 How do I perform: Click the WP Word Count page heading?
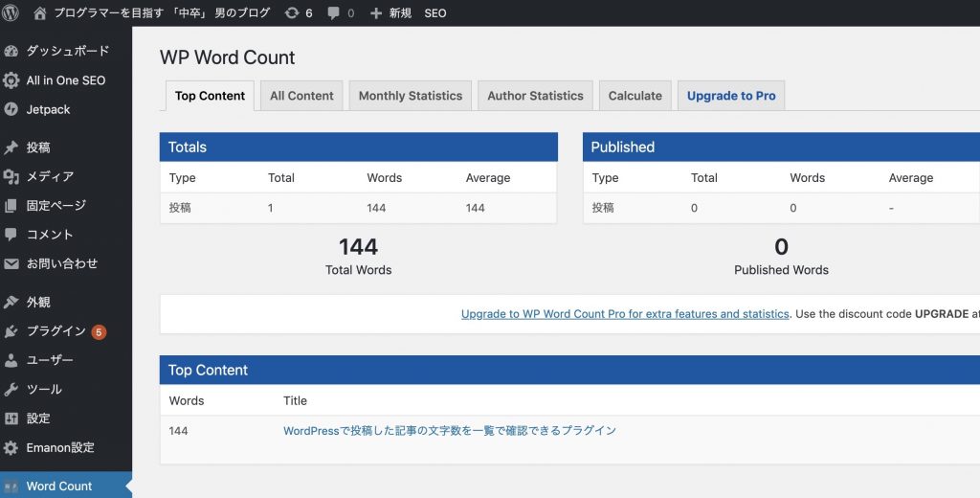tap(228, 57)
